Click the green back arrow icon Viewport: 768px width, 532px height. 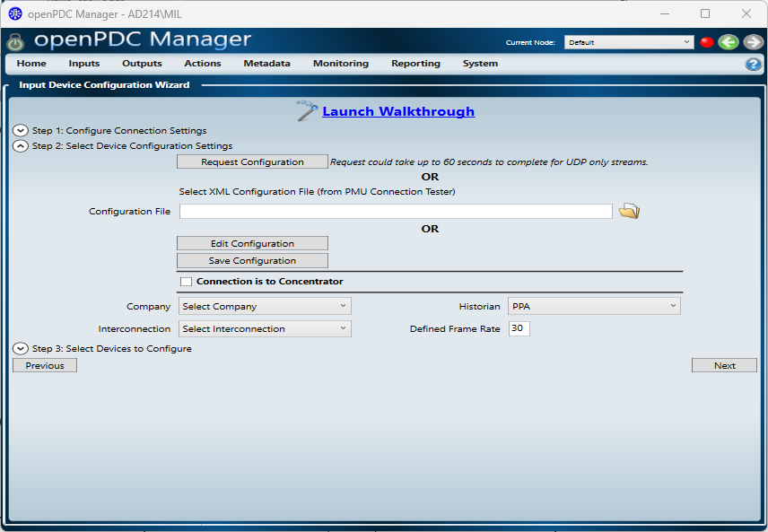(x=729, y=42)
